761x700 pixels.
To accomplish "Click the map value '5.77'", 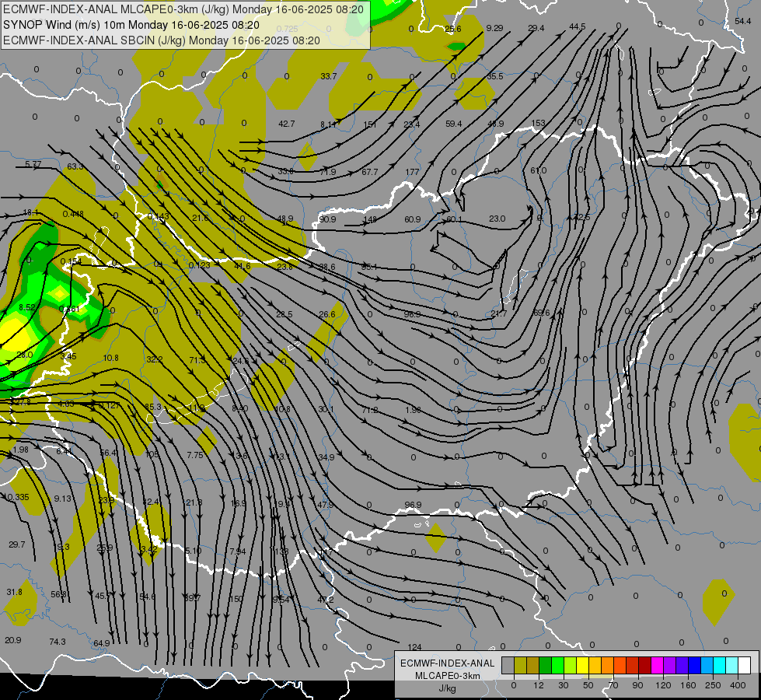I will click(x=33, y=164).
